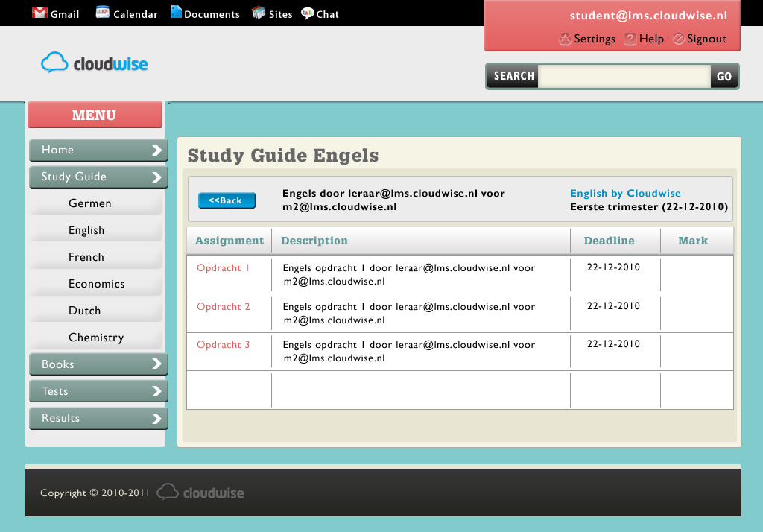Click the red MENU header
Screen dimensions: 763x532
(95, 115)
